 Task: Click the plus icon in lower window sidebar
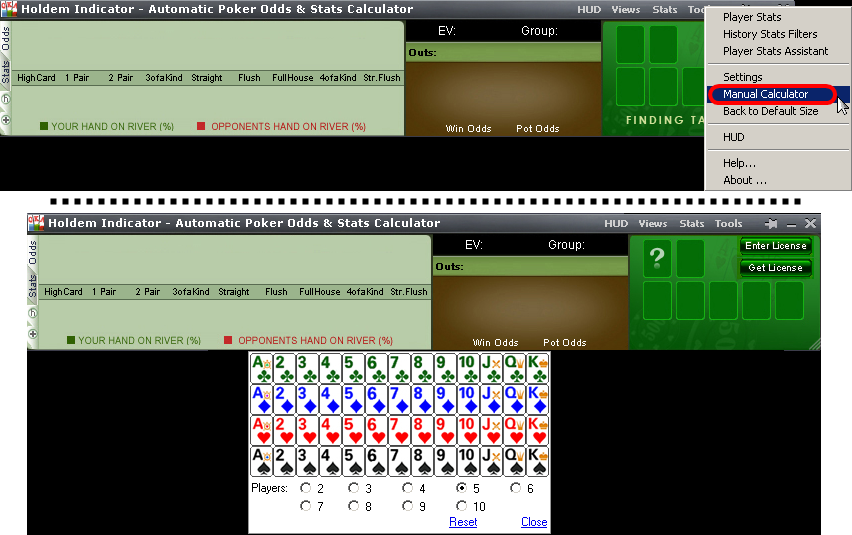[33, 334]
